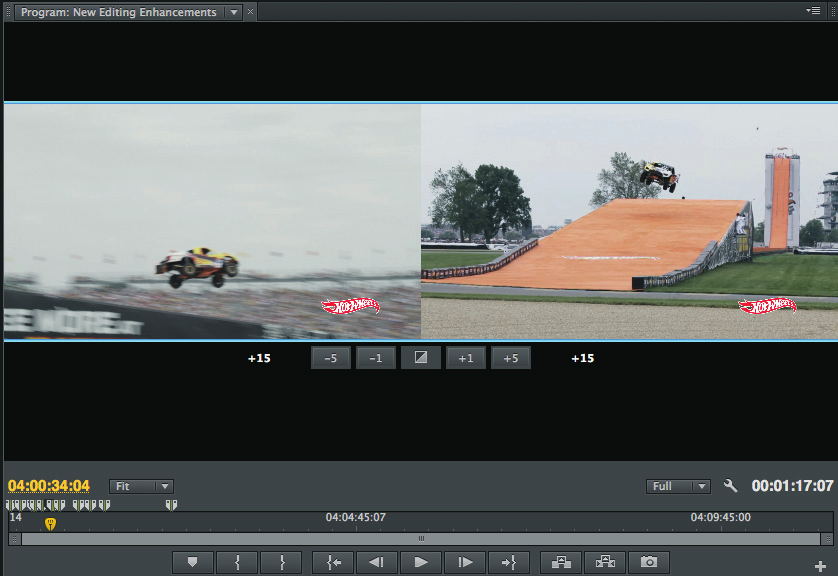Step forward one frame
The image size is (838, 576).
tap(465, 563)
